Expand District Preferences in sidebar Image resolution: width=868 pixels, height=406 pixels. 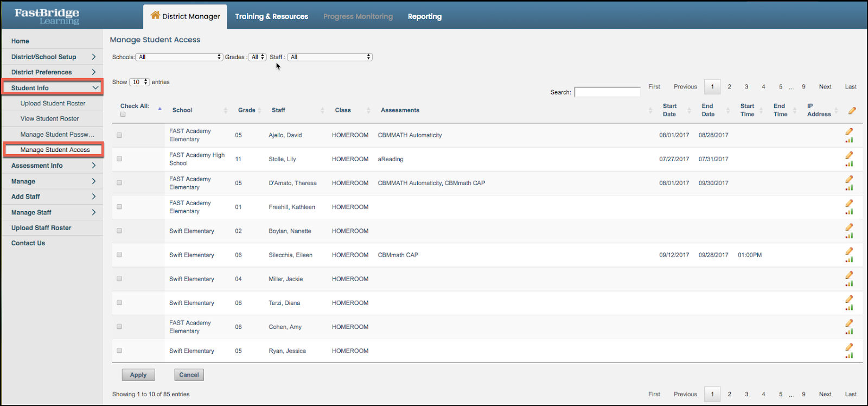pos(52,72)
